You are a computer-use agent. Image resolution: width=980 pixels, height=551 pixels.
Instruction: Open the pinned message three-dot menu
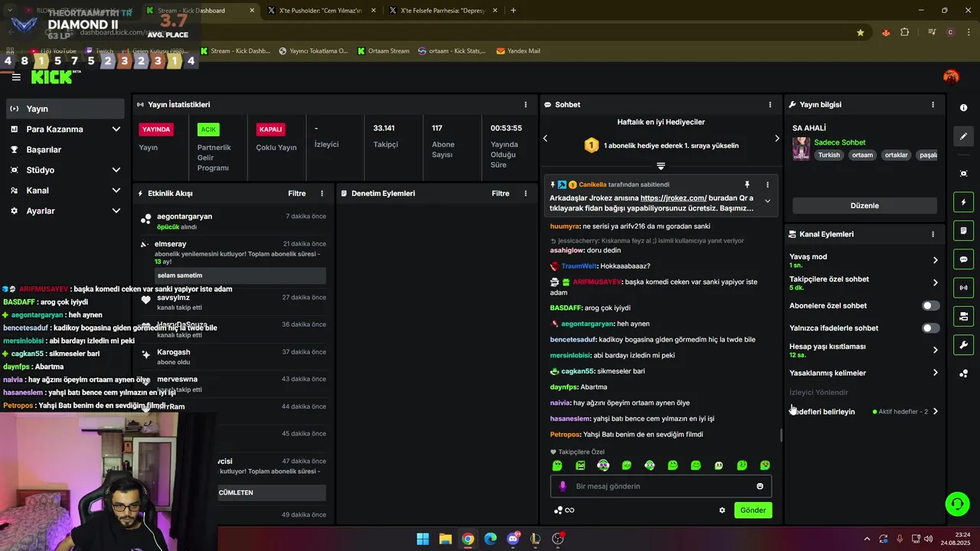(x=767, y=184)
